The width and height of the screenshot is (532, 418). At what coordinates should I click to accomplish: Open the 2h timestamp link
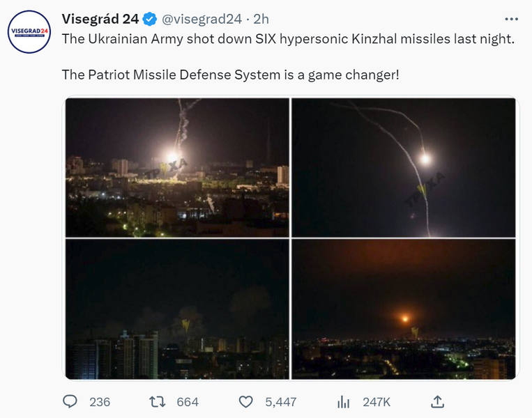pyautogui.click(x=261, y=20)
